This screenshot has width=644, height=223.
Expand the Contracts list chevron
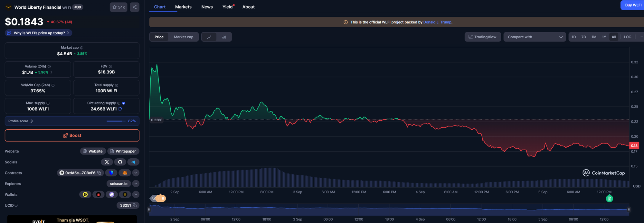[136, 173]
